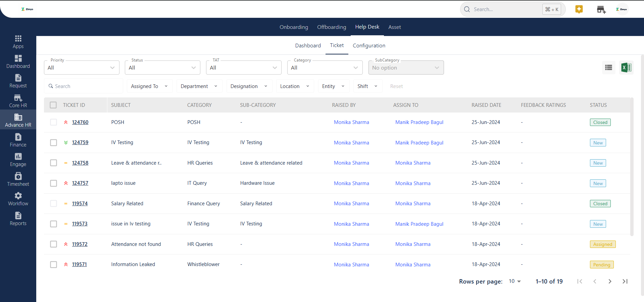Viewport: 644px width, 302px height.
Task: Open the Request sidebar icon
Action: click(x=18, y=78)
